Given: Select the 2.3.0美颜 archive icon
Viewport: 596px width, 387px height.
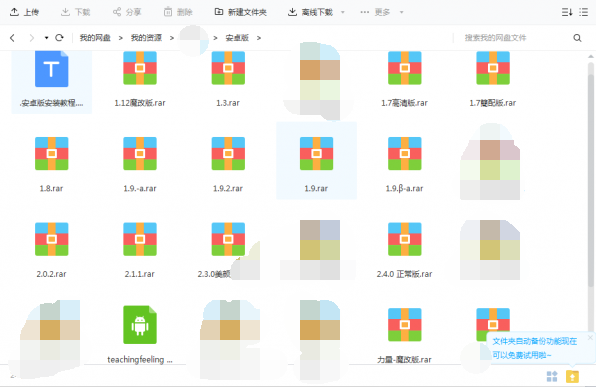Looking at the screenshot, I should [x=228, y=239].
